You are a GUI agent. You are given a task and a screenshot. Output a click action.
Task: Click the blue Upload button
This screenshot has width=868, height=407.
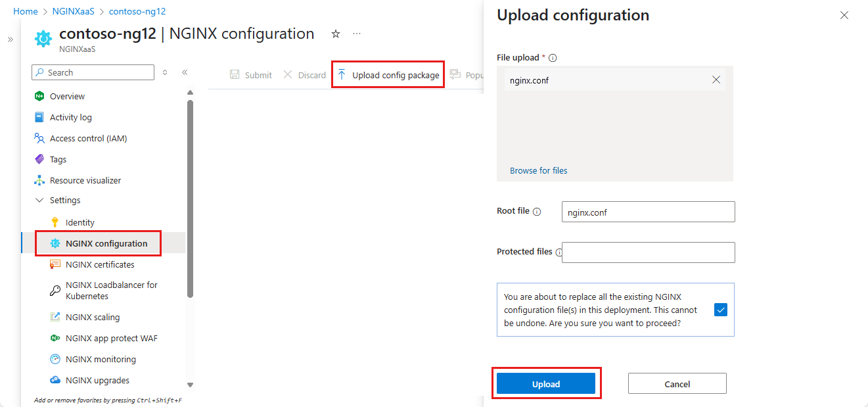[546, 384]
